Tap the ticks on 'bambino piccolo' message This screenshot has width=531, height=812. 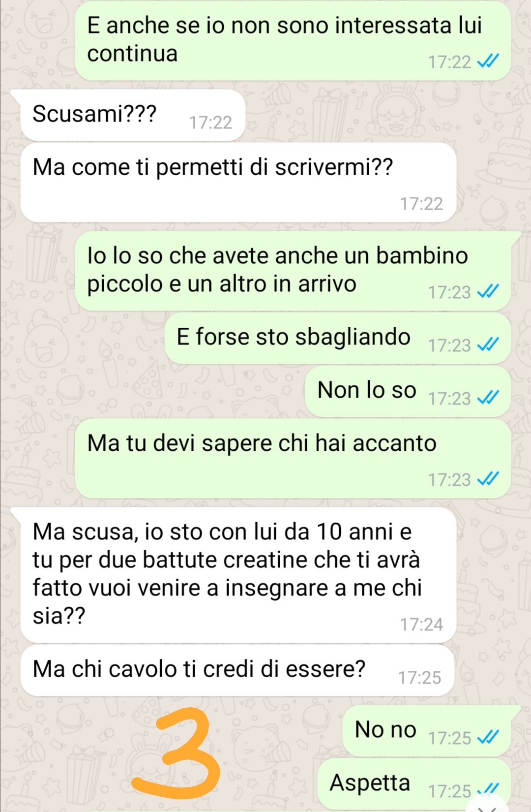[x=488, y=291]
